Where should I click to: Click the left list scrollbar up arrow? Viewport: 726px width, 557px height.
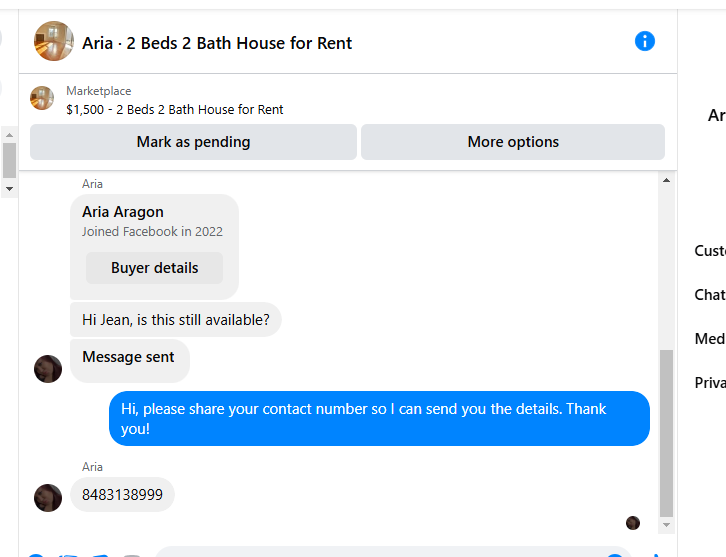click(9, 135)
